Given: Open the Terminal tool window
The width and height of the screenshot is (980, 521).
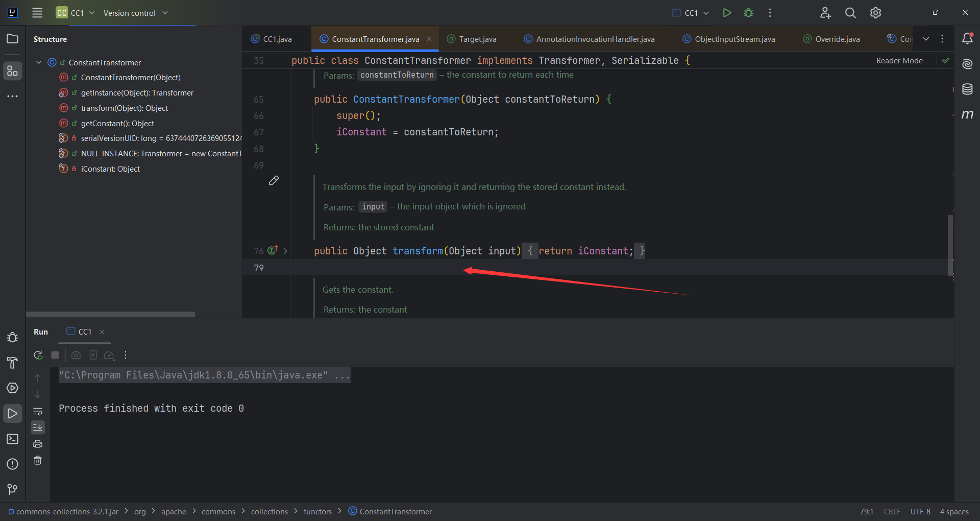Looking at the screenshot, I should [x=12, y=439].
